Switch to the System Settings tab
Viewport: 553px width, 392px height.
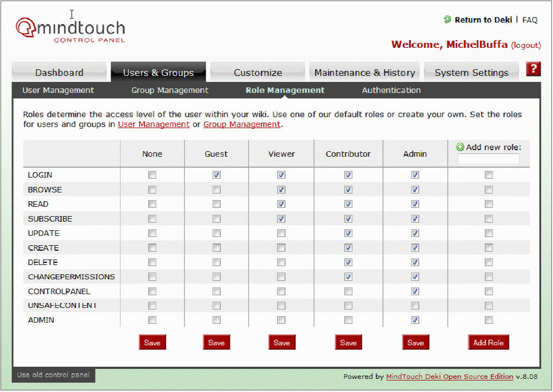point(471,73)
